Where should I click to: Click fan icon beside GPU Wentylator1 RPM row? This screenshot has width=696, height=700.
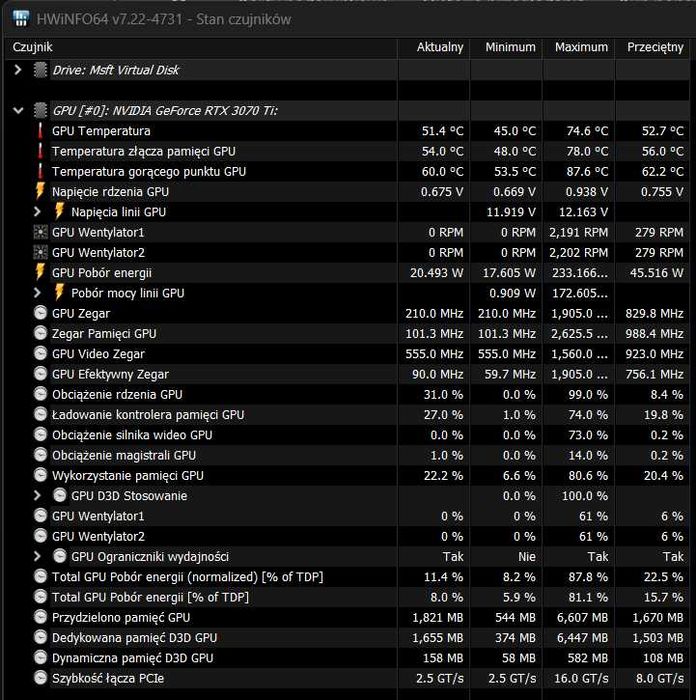click(x=40, y=232)
